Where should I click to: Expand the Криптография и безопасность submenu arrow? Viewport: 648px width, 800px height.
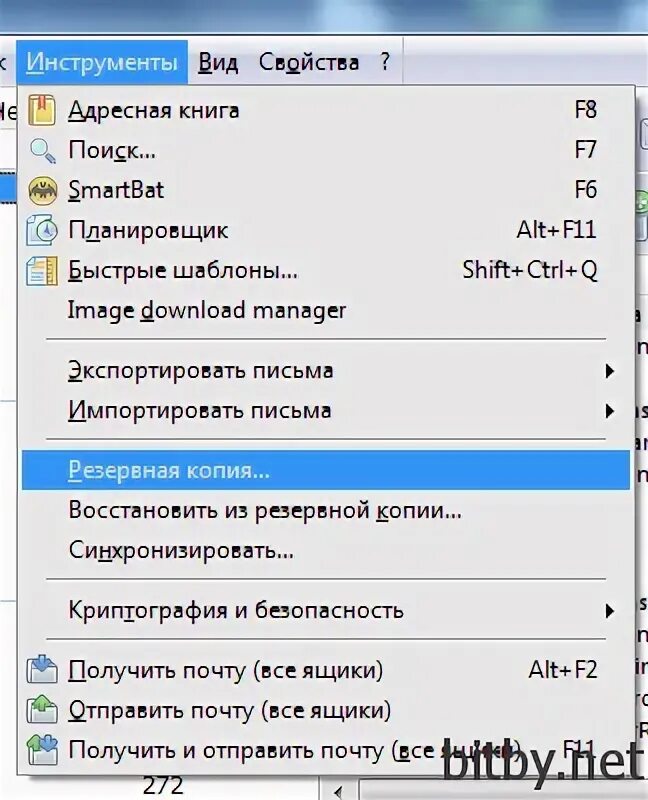(x=609, y=610)
